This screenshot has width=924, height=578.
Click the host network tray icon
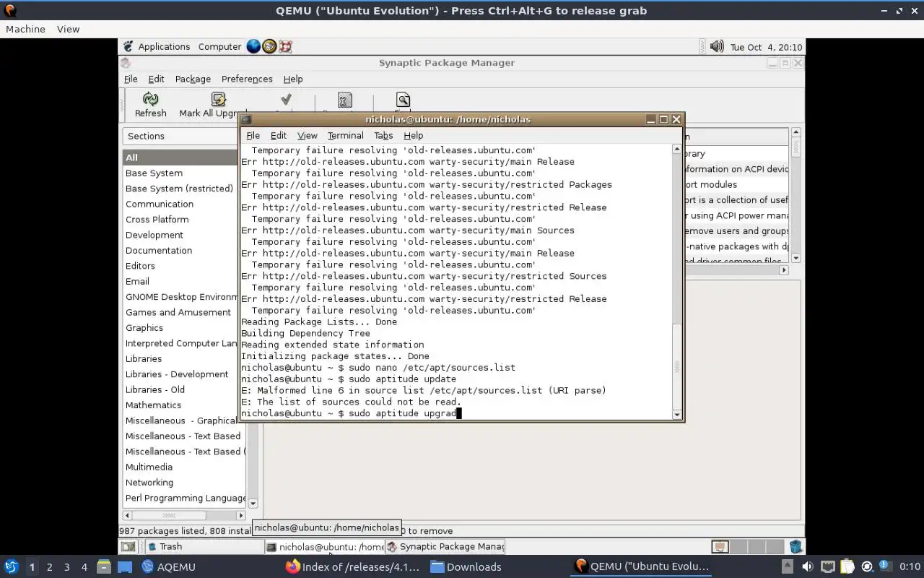pos(828,566)
